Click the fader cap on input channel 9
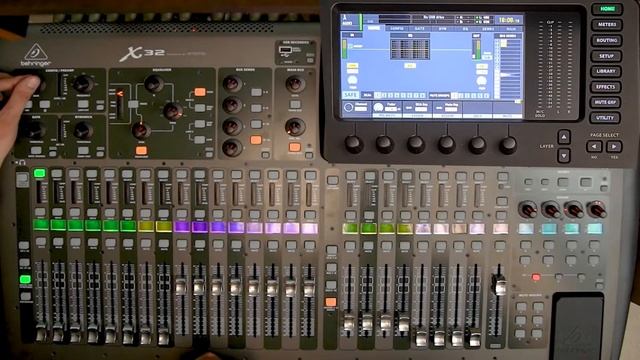This screenshot has height=360, width=640. [x=181, y=287]
